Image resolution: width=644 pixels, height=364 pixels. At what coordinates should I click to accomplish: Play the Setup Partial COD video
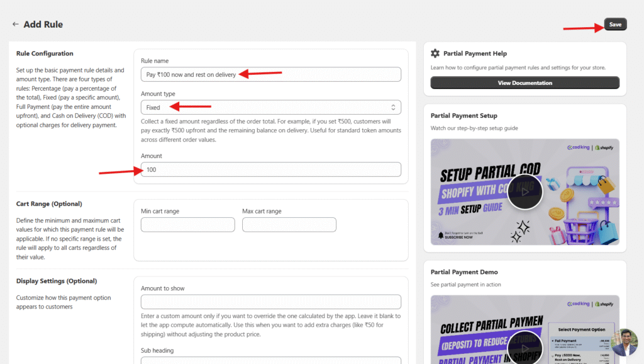coord(525,191)
